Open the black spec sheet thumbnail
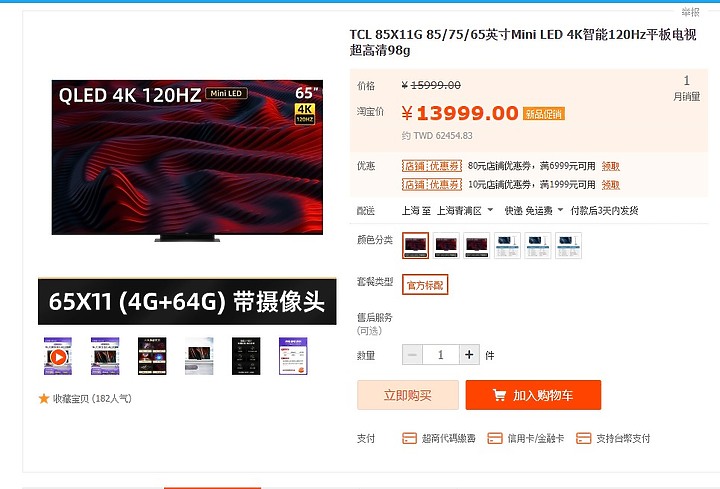The height and width of the screenshot is (489, 720). tap(246, 356)
